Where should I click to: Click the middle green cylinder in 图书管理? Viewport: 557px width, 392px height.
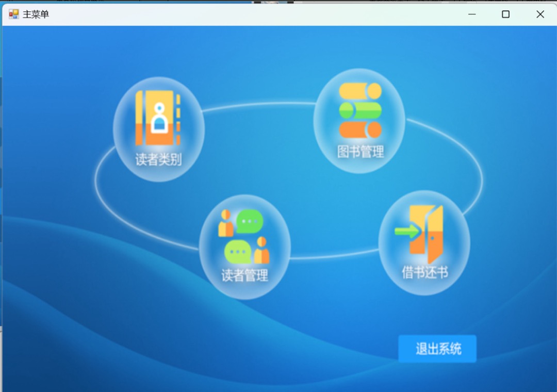click(360, 110)
